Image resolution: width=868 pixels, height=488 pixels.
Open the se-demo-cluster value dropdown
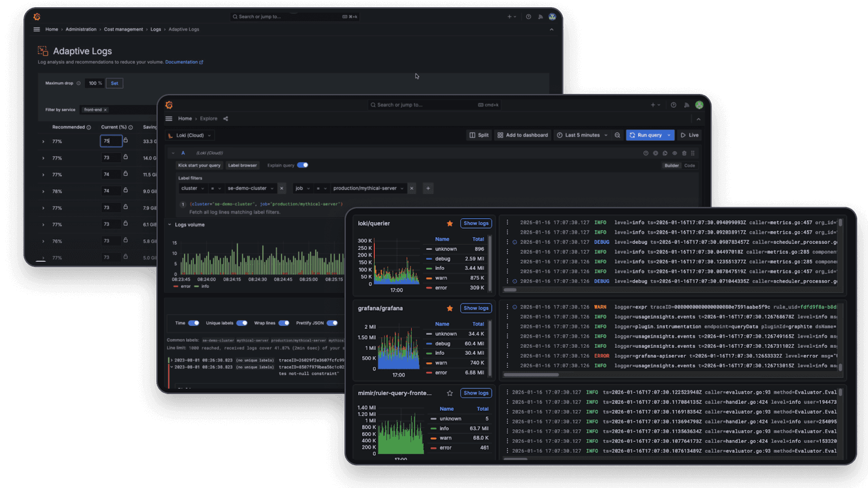(x=251, y=189)
